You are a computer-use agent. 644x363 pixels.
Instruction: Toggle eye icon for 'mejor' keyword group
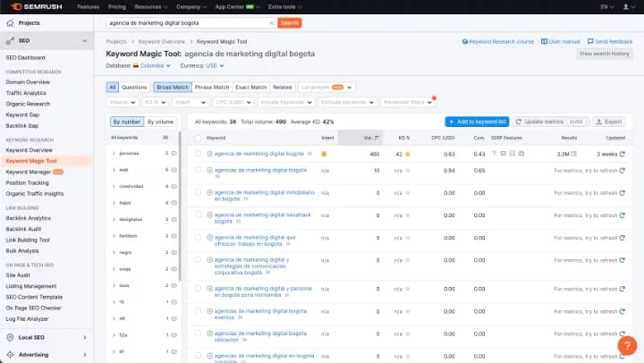(x=174, y=203)
